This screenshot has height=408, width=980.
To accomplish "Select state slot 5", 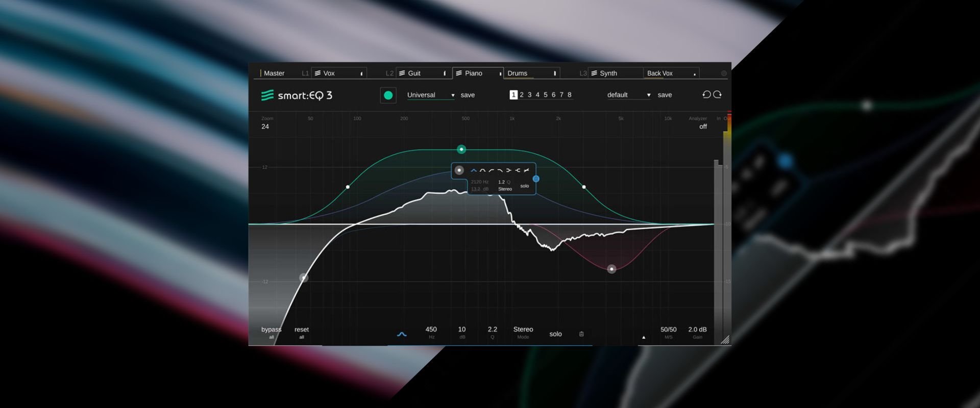I will [546, 95].
